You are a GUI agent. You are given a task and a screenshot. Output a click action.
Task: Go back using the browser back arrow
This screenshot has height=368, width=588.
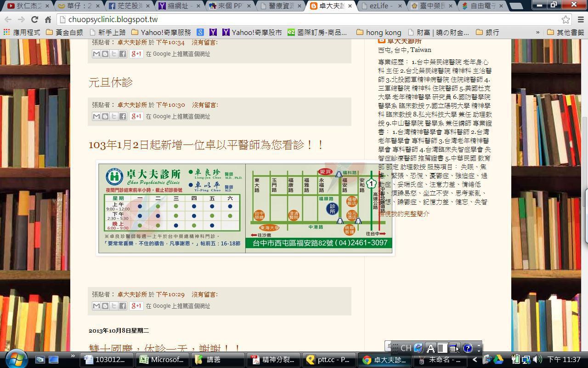[8, 20]
